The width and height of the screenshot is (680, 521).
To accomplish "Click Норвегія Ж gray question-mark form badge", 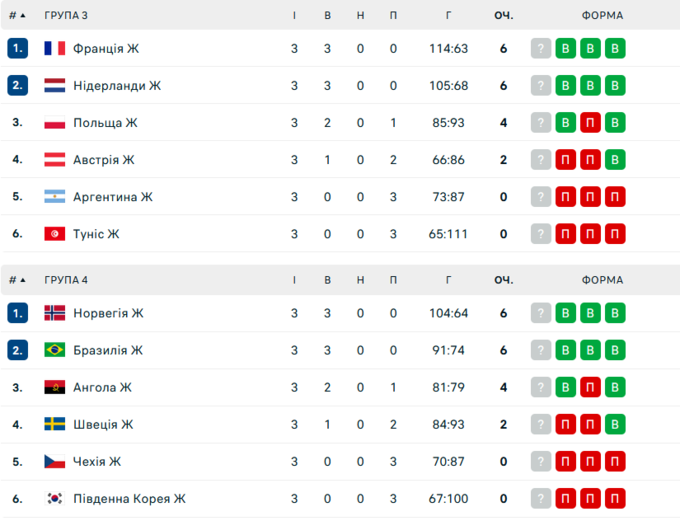I will [541, 313].
